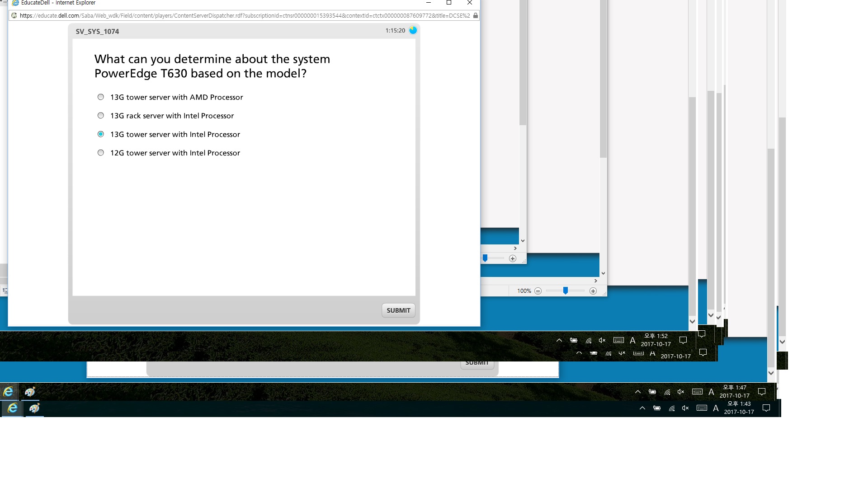The width and height of the screenshot is (868, 488).
Task: Click the quiz timer pie icon
Action: pyautogui.click(x=413, y=30)
